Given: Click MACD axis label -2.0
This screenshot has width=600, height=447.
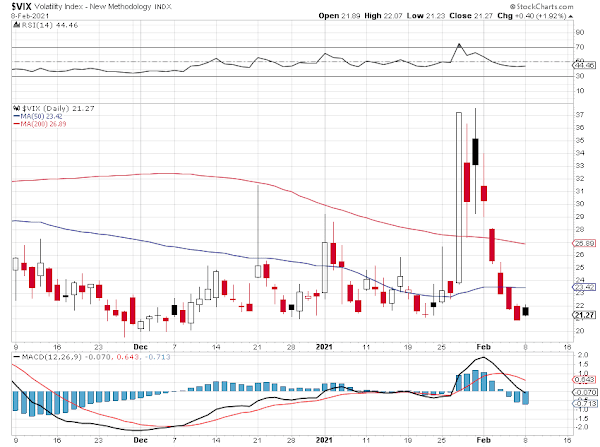Looking at the screenshot, I should 582,427.
